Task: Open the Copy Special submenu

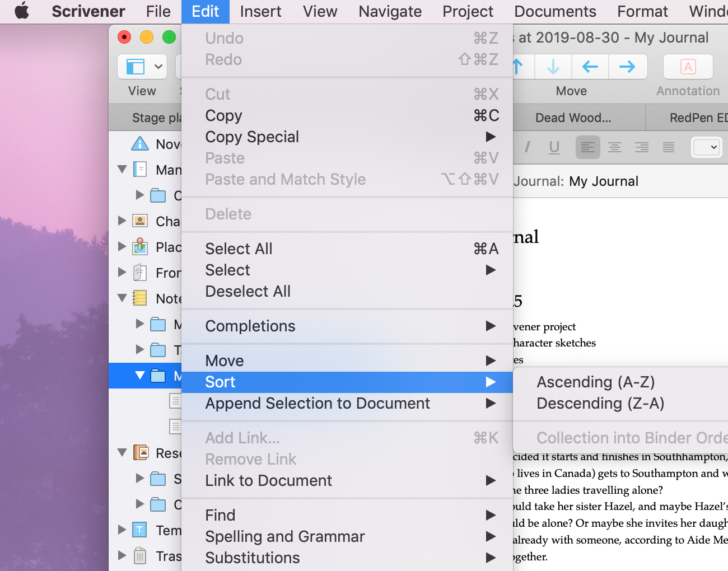Action: [347, 137]
